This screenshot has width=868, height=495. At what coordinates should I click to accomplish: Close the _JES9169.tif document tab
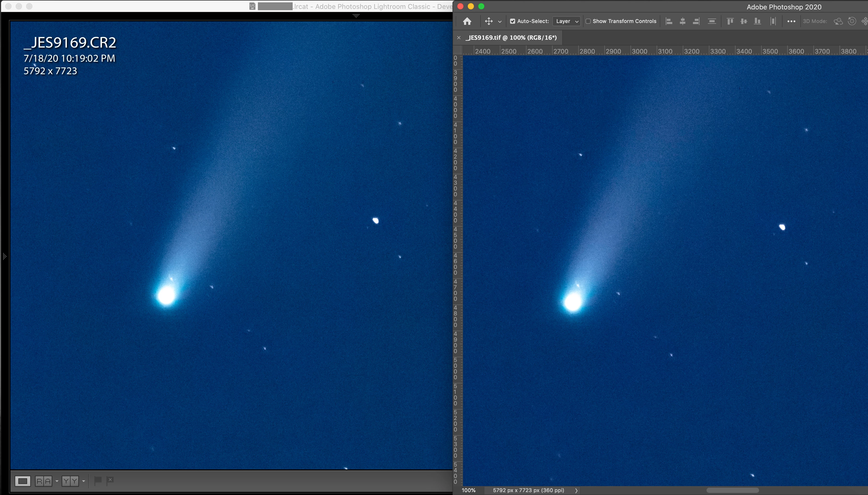click(x=459, y=38)
